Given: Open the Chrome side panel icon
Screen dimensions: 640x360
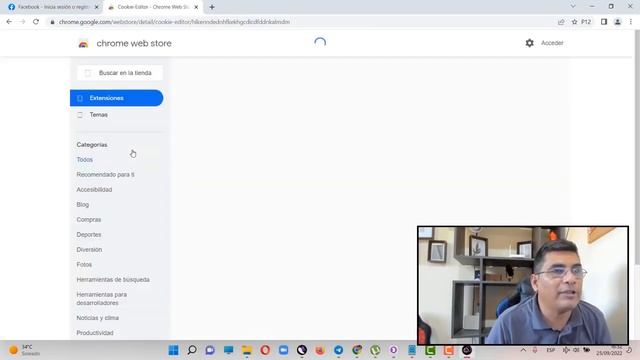Looking at the screenshot, I should point(604,22).
